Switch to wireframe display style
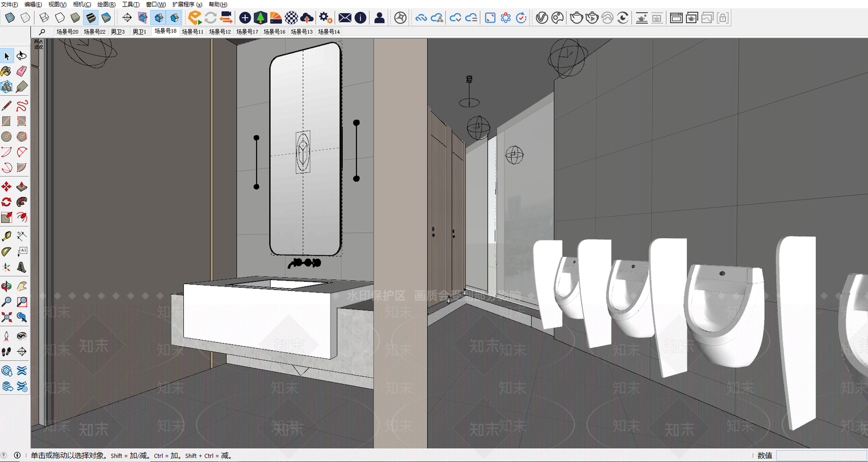Viewport: 868px width, 462px height. tap(44, 18)
